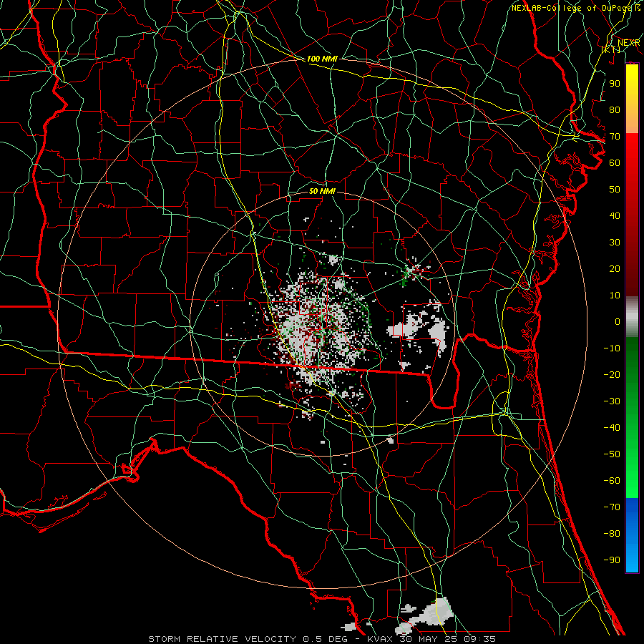Click the 30 value on the velocity scale
The height and width of the screenshot is (644, 644).
click(615, 243)
